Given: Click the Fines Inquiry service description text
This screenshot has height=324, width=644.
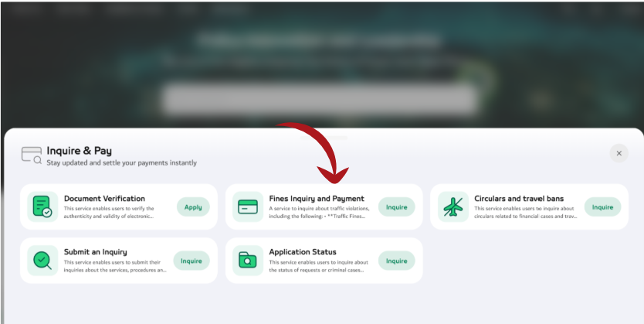Looking at the screenshot, I should pos(319,212).
